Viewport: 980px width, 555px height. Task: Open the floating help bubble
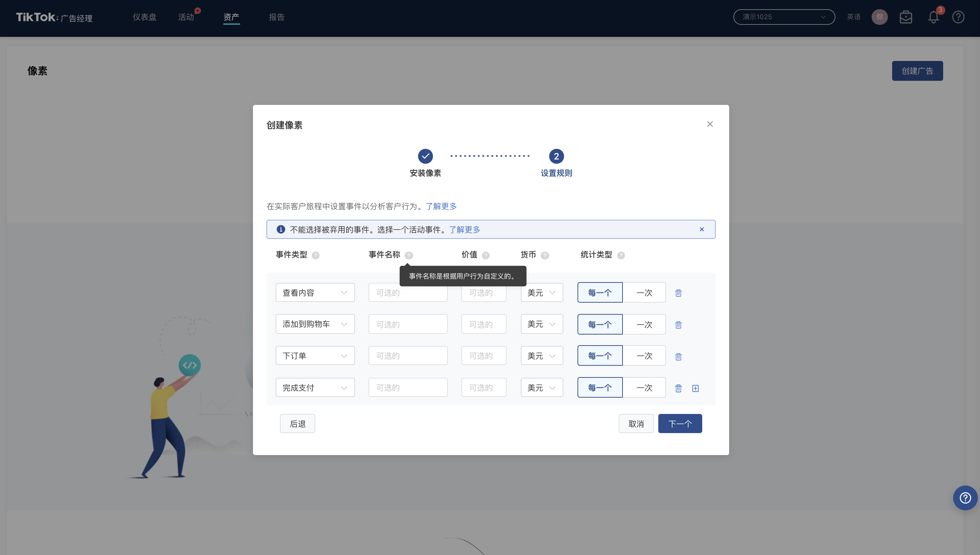(965, 498)
